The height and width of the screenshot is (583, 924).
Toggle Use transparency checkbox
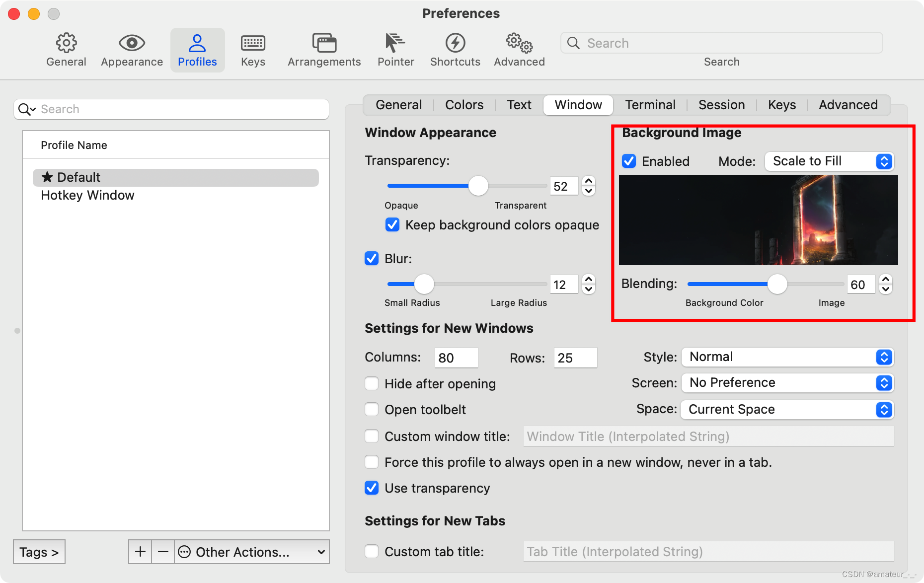pos(372,488)
